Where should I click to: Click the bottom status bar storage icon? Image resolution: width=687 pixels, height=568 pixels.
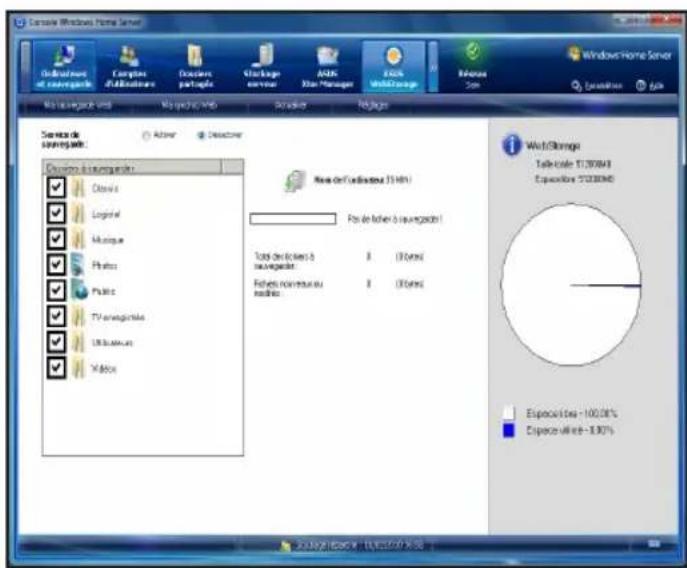click(285, 546)
